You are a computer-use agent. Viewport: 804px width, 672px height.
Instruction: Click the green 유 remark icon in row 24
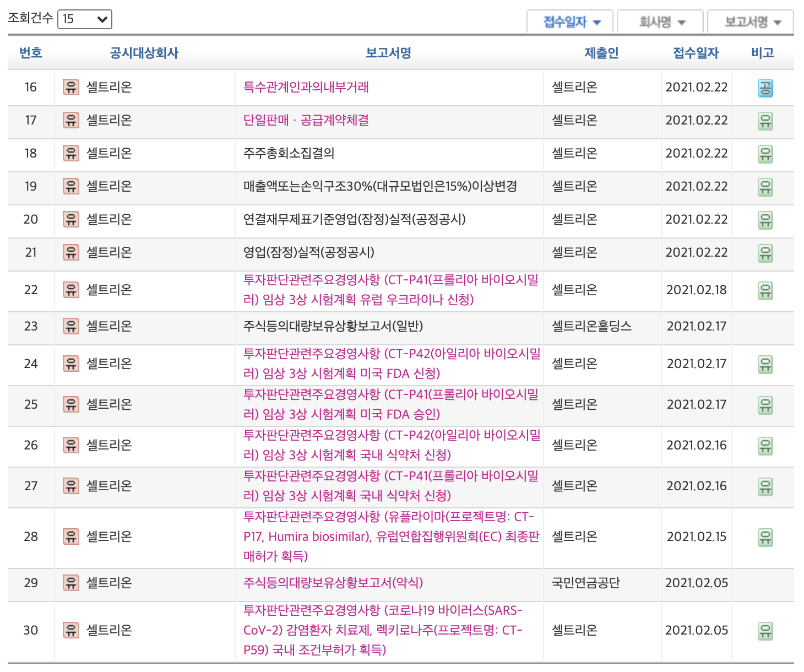pos(765,365)
